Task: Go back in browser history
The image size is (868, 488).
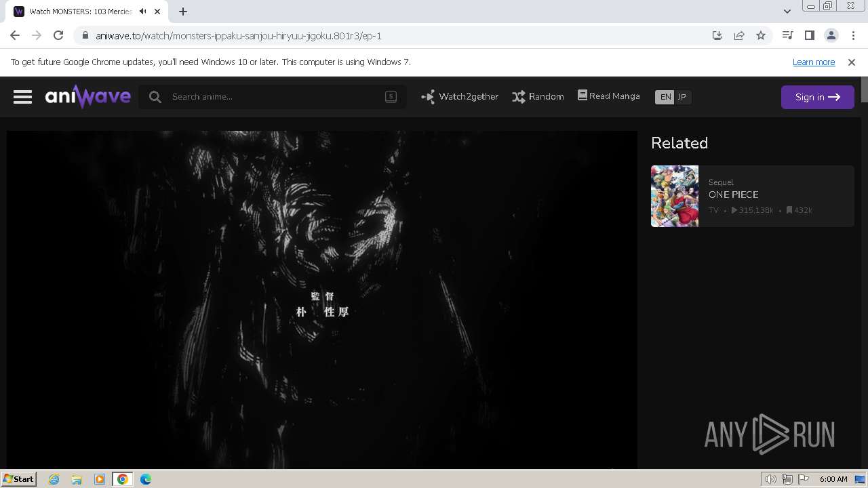Action: click(15, 35)
